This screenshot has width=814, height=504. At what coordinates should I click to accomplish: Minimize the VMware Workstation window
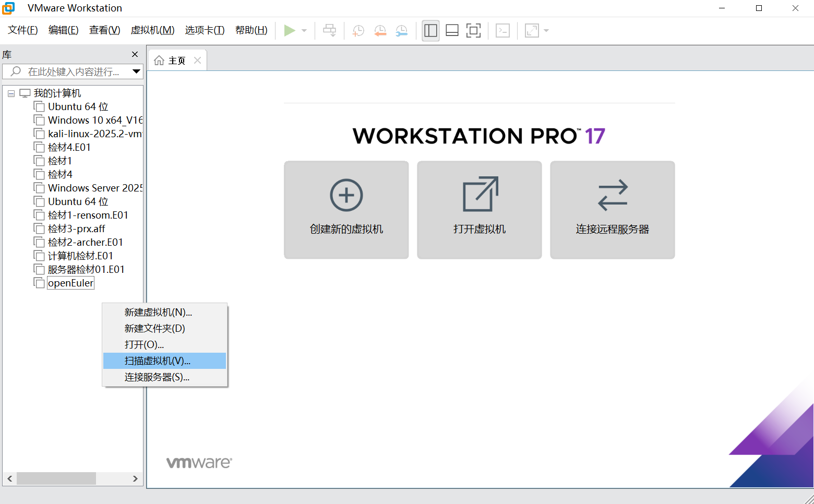coord(722,8)
